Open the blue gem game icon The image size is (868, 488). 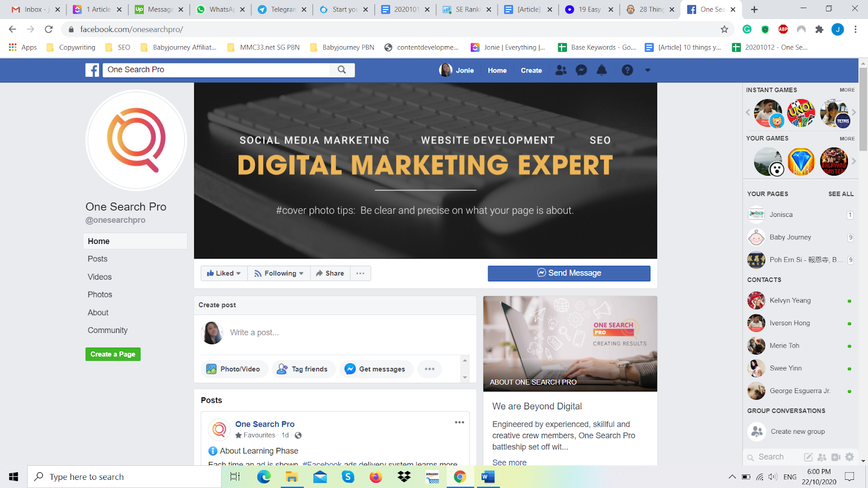click(x=801, y=162)
